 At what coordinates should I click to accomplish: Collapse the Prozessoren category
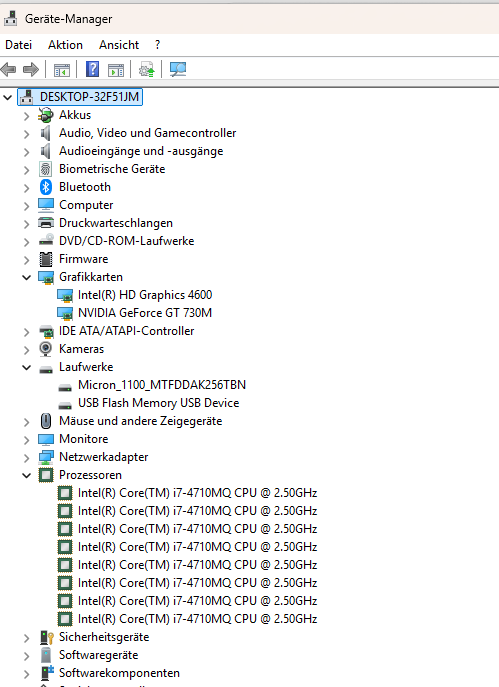pyautogui.click(x=27, y=475)
